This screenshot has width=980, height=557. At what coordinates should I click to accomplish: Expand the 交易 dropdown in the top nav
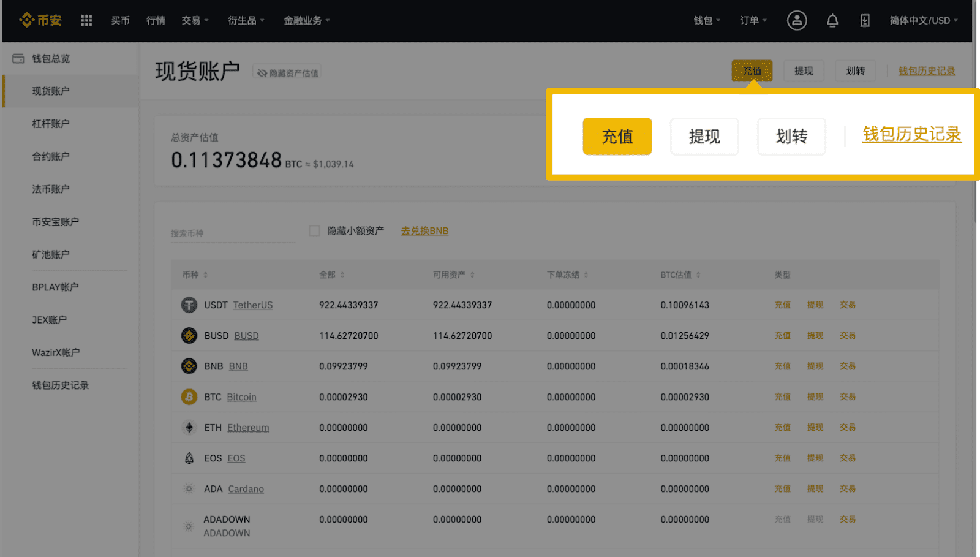[x=195, y=20]
